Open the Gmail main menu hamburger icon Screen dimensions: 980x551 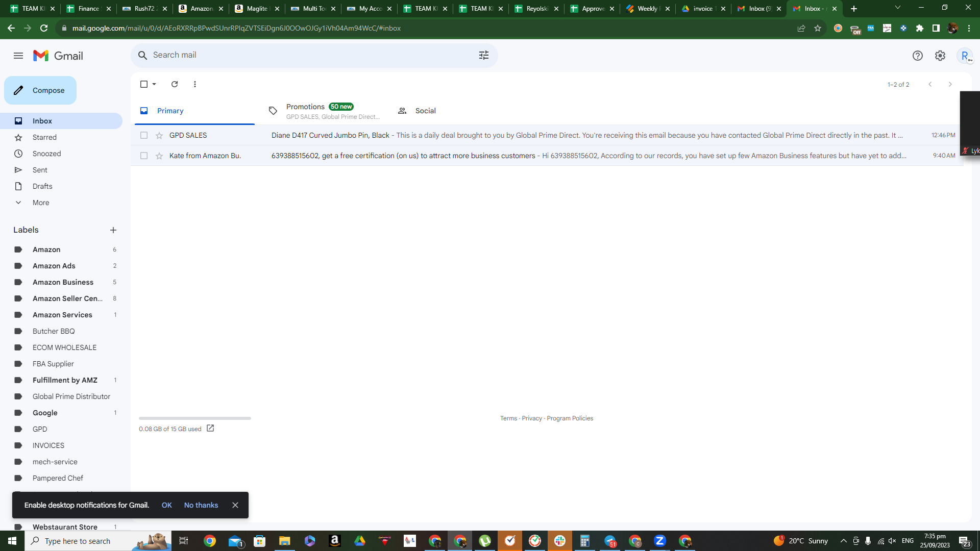18,56
